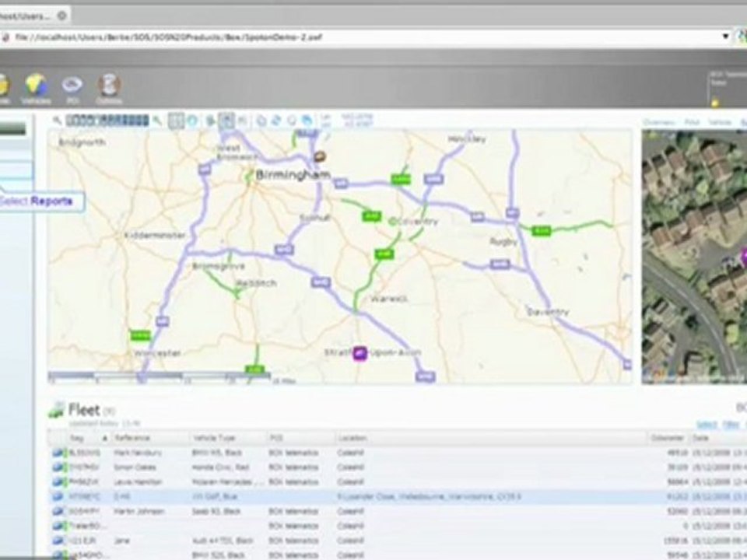Click vehicle icon in Lewis Hamilton row
The width and height of the screenshot is (747, 560).
[58, 482]
